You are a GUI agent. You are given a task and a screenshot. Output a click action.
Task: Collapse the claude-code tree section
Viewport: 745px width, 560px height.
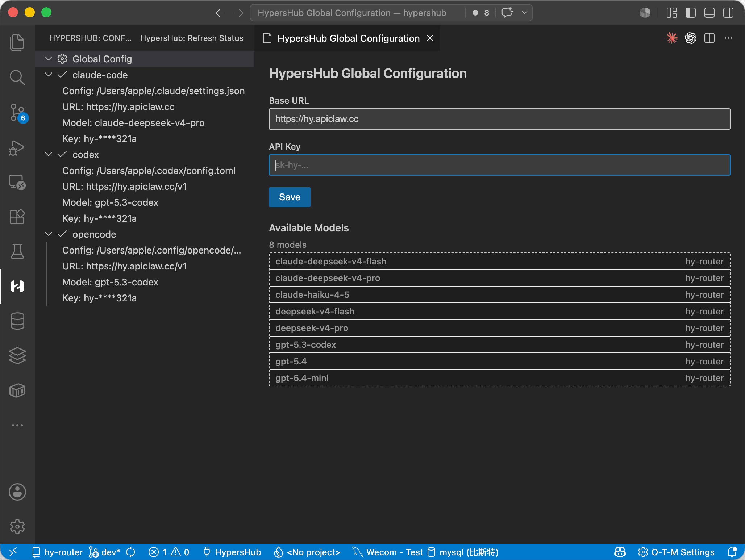[49, 75]
